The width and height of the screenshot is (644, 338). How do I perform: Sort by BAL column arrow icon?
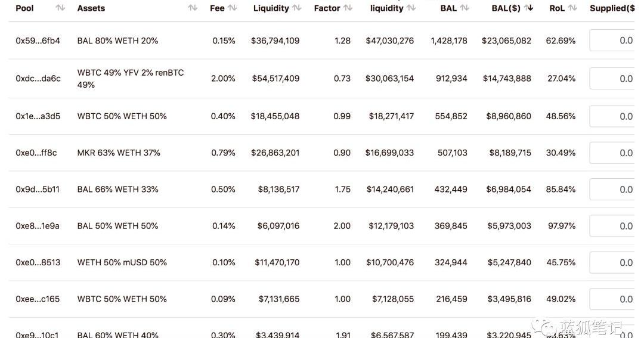tap(465, 8)
